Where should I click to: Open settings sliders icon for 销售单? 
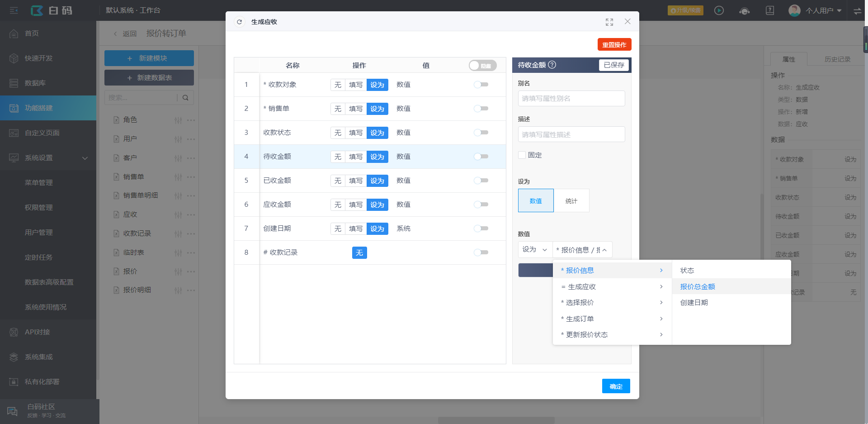coord(178,177)
